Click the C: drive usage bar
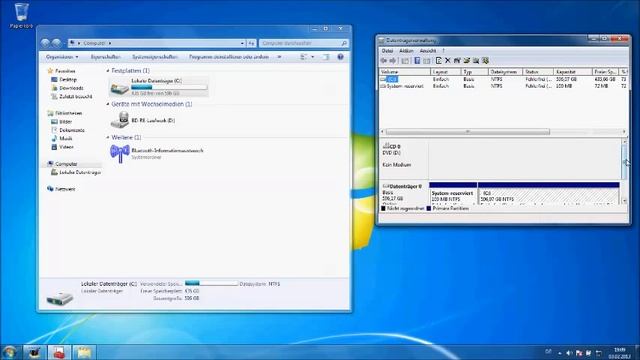Screen dimensions: 640x360 169,87
